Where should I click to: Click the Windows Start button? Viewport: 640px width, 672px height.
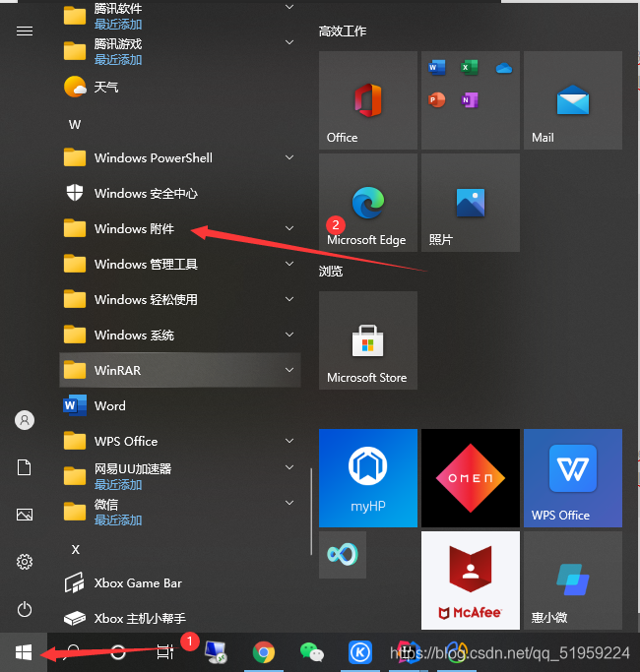tap(24, 652)
